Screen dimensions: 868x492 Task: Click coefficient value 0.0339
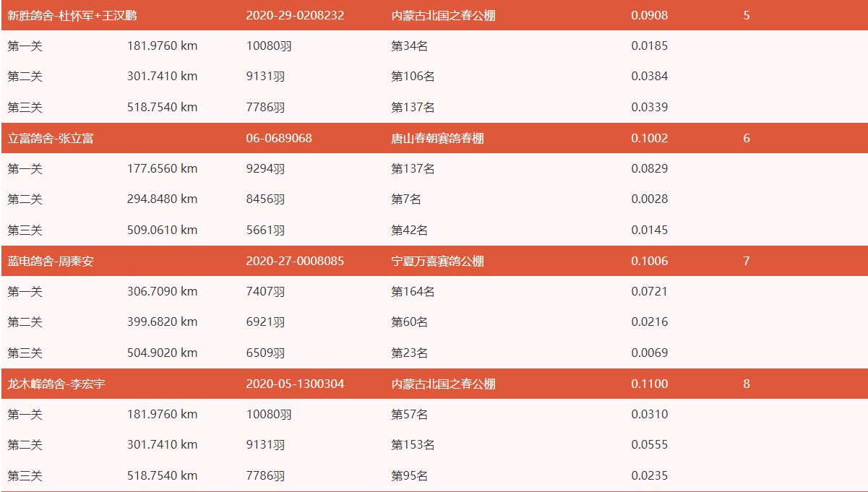[x=650, y=108]
